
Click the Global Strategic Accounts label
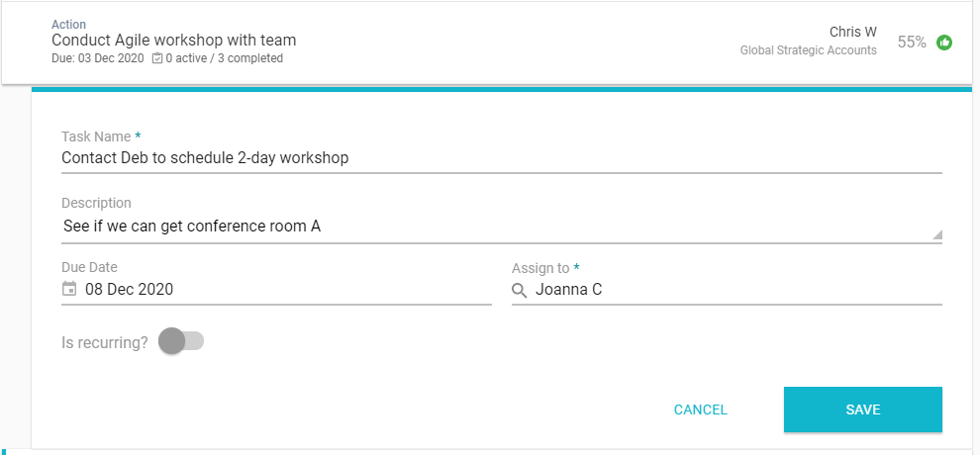(808, 50)
